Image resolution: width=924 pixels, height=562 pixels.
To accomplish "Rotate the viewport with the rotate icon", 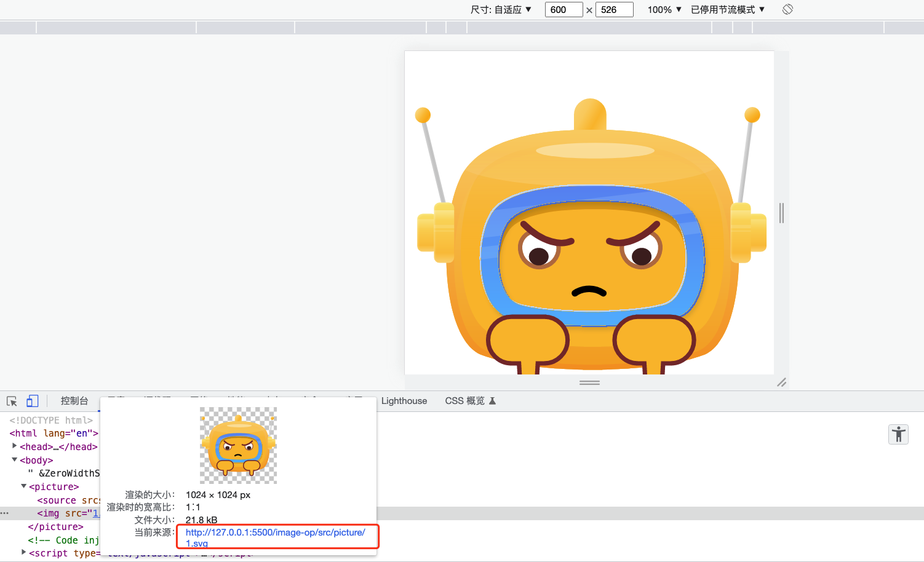I will click(x=787, y=9).
